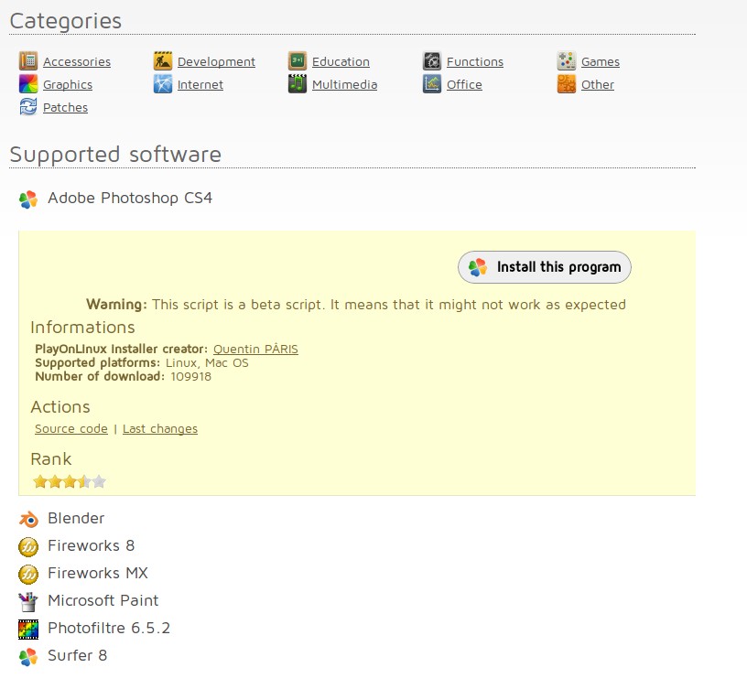
Task: Open the Accessories category link
Action: coord(77,62)
